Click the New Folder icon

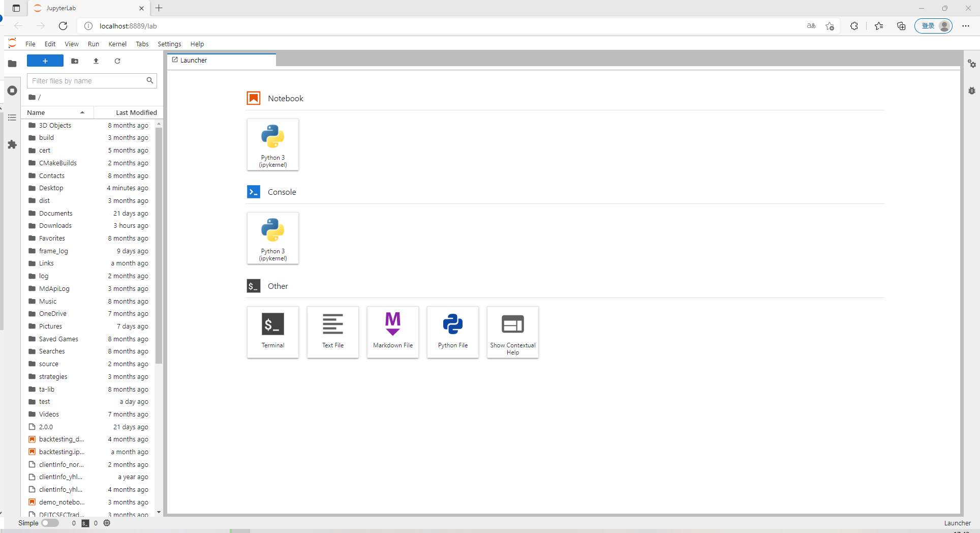(75, 61)
